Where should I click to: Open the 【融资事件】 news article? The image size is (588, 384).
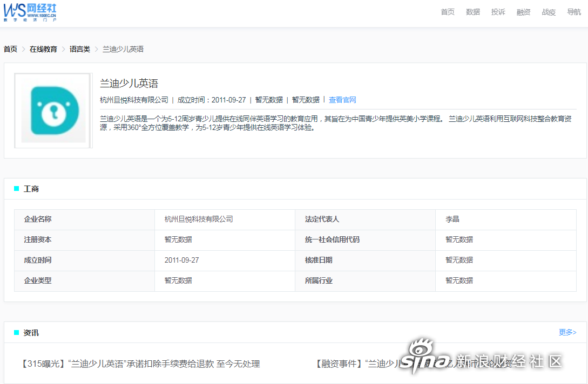pos(413,364)
